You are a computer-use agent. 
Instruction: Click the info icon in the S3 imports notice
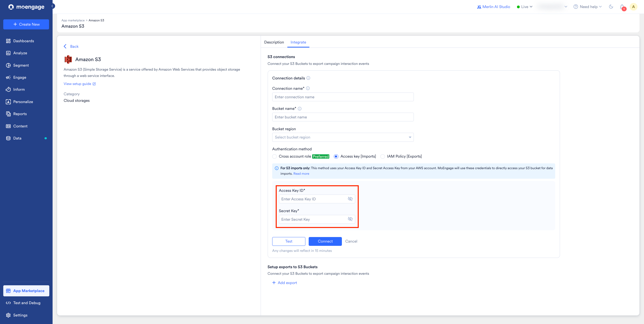(x=277, y=168)
